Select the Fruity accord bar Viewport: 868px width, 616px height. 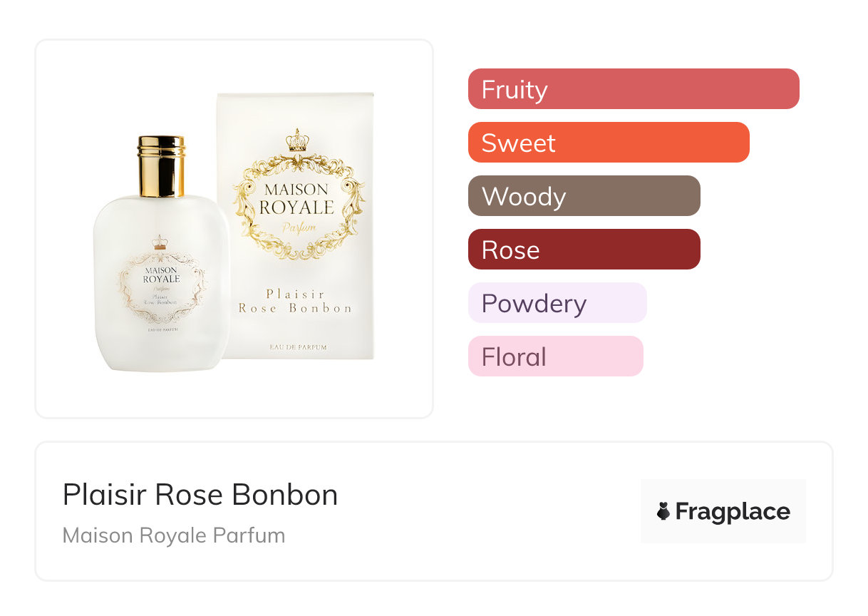click(x=634, y=89)
